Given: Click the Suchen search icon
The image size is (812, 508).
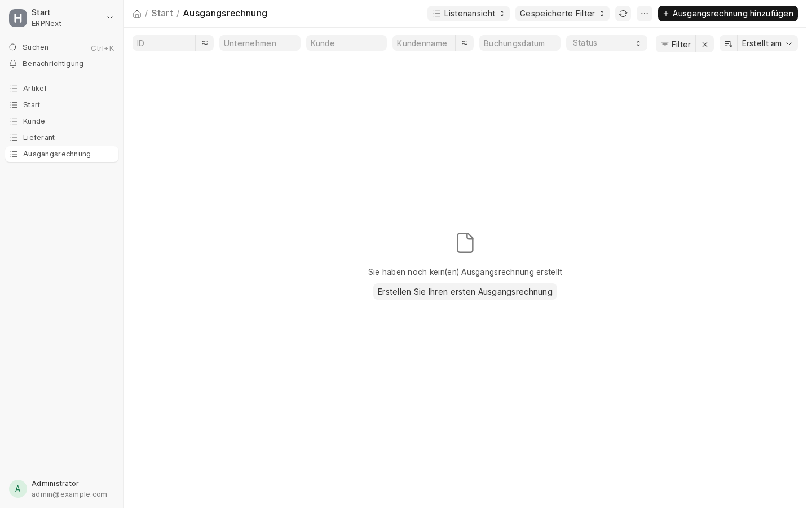Looking at the screenshot, I should [x=14, y=47].
